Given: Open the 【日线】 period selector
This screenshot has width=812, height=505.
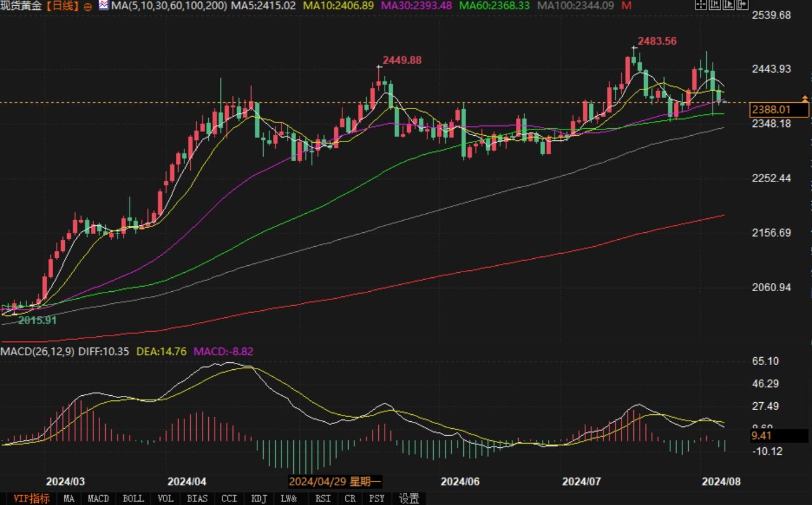Looking at the screenshot, I should (61, 6).
